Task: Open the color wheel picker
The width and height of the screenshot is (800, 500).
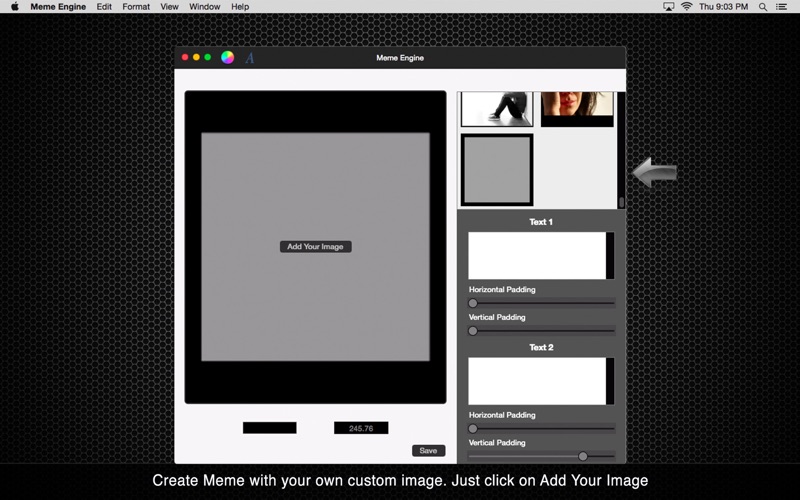Action: tap(228, 58)
